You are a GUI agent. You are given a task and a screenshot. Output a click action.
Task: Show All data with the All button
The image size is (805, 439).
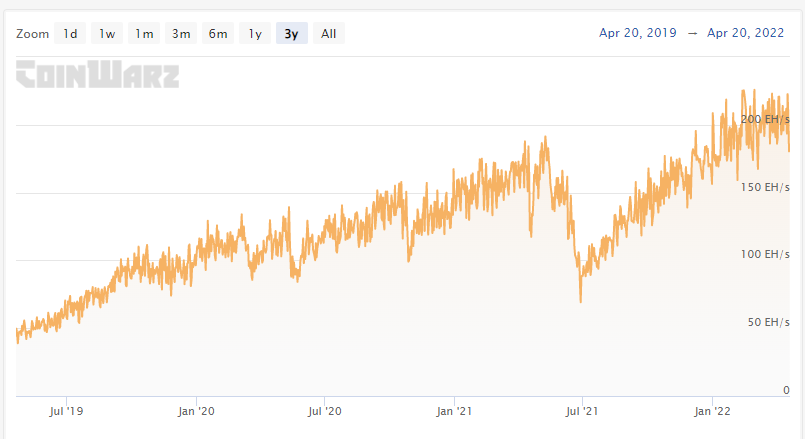(x=328, y=33)
